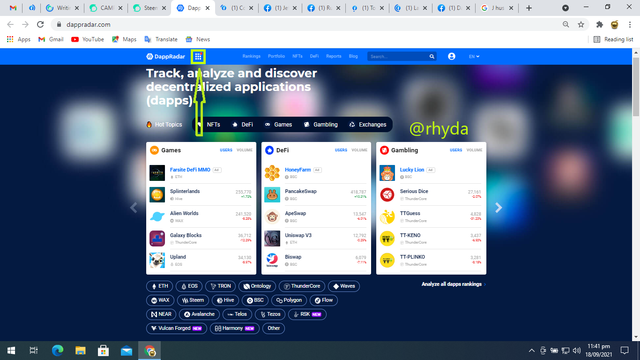Reload the page in Chrome

point(40,24)
